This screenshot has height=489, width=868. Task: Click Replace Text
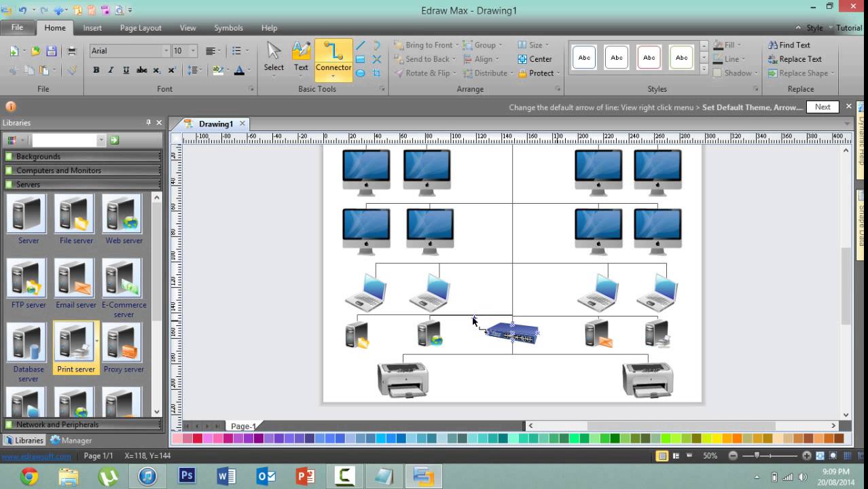(x=795, y=59)
